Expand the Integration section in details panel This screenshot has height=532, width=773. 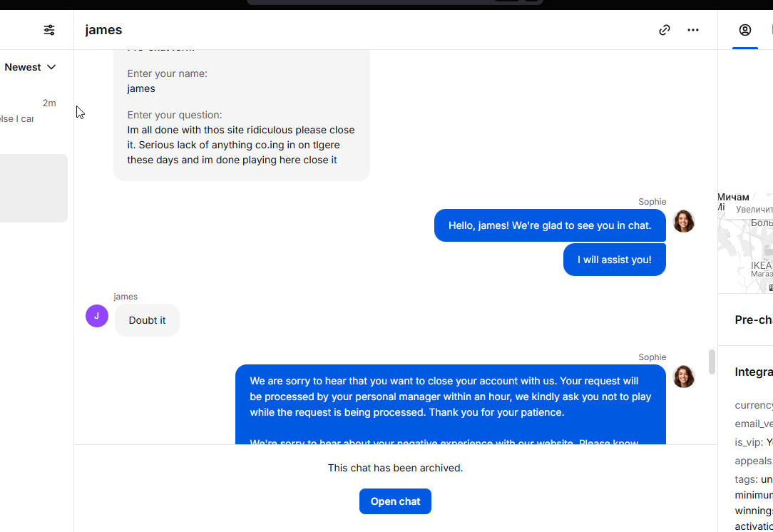tap(753, 372)
